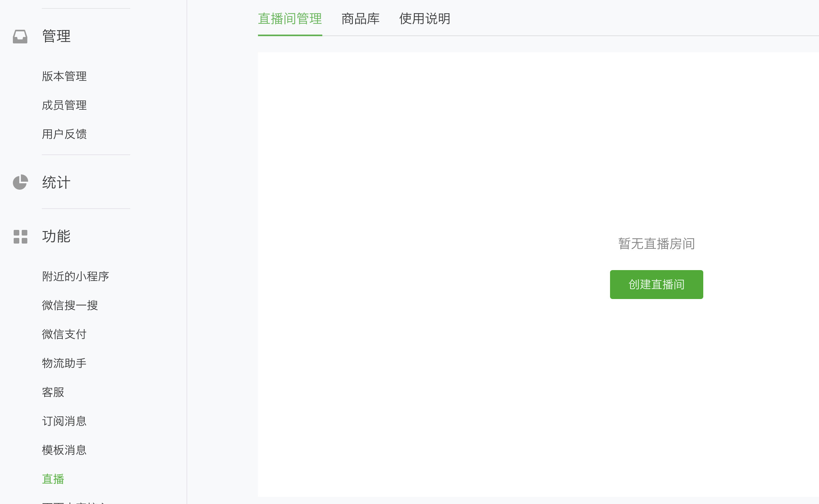The width and height of the screenshot is (819, 504).
Task: Go to 成员管理 page
Action: 64,105
